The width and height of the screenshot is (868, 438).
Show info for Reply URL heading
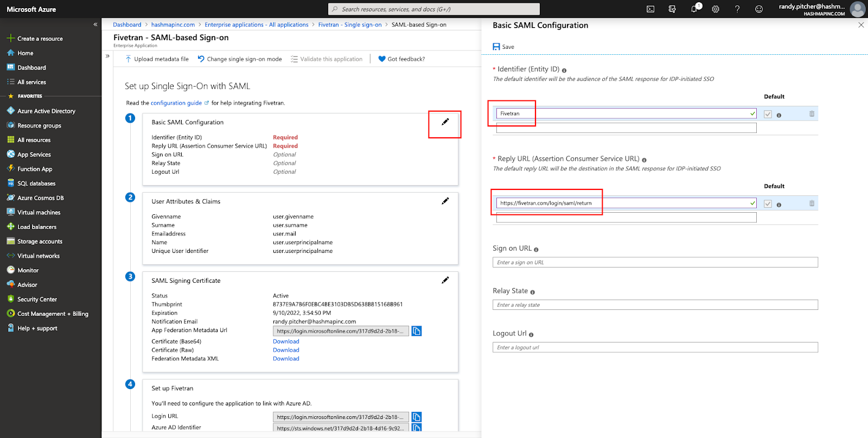pos(644,160)
